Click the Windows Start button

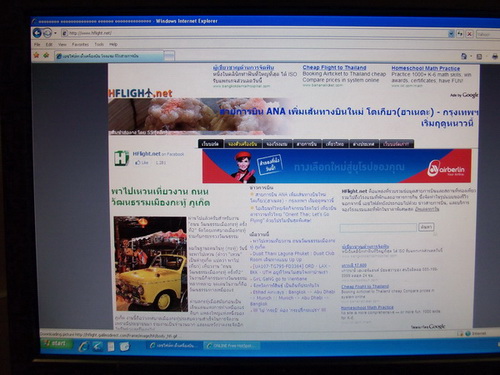click(56, 344)
